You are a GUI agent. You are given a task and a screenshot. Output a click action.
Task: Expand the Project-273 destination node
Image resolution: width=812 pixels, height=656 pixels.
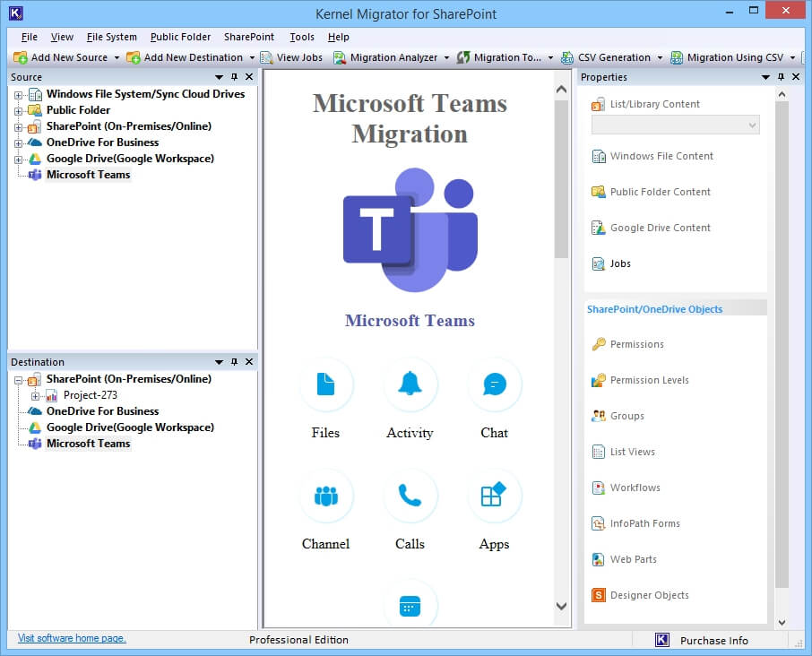point(35,396)
